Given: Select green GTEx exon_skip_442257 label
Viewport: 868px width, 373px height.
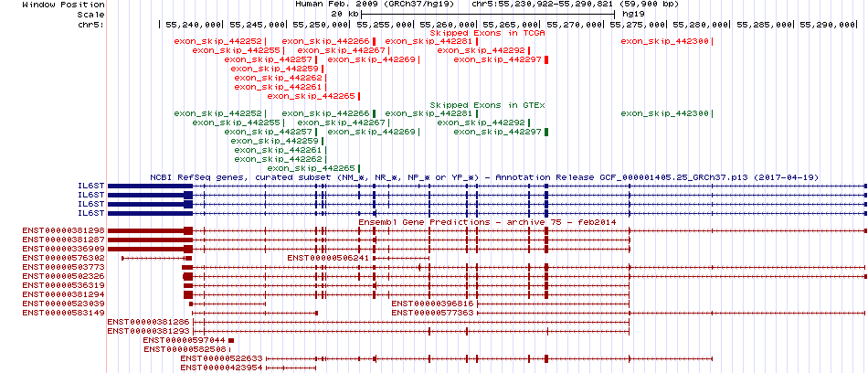Looking at the screenshot, I should 268,132.
